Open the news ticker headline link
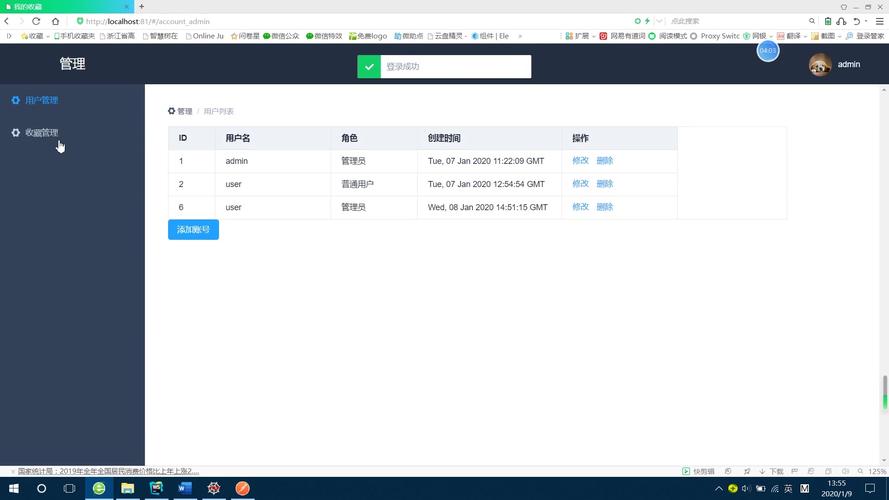 click(108, 471)
